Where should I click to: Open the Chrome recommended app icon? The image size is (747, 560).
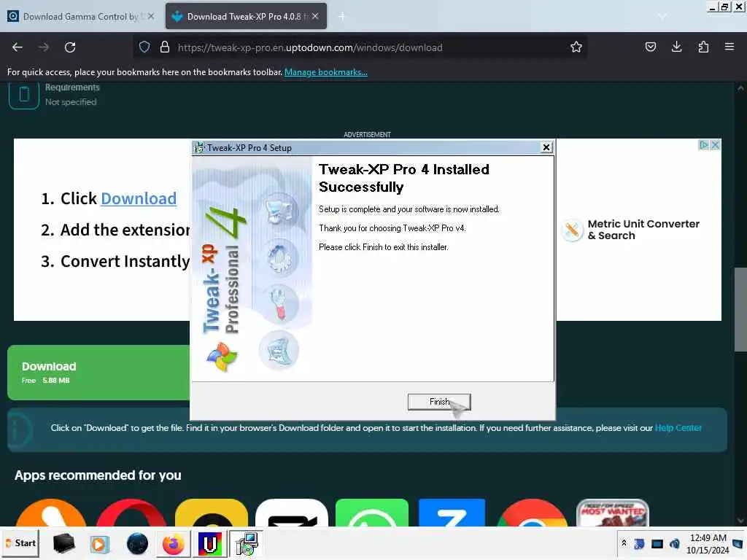(x=532, y=513)
